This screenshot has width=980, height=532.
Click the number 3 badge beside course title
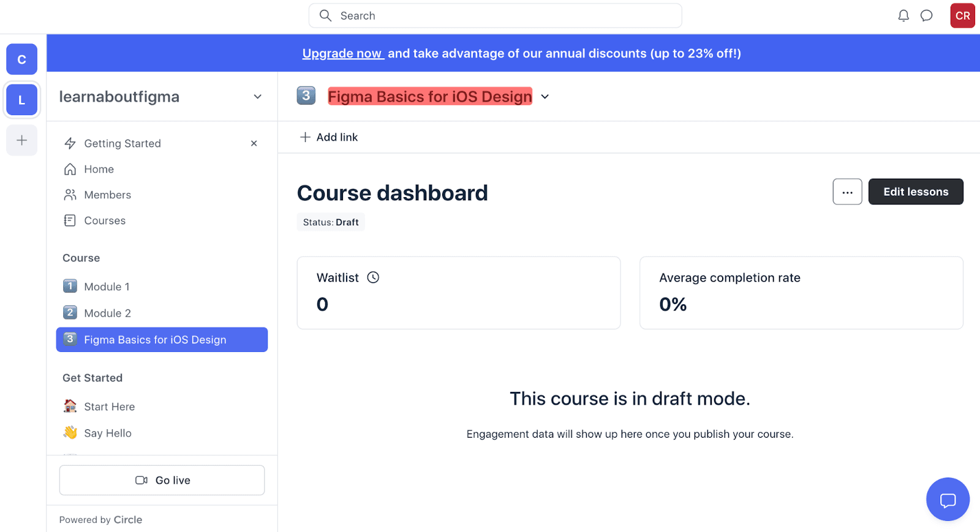[x=306, y=96]
